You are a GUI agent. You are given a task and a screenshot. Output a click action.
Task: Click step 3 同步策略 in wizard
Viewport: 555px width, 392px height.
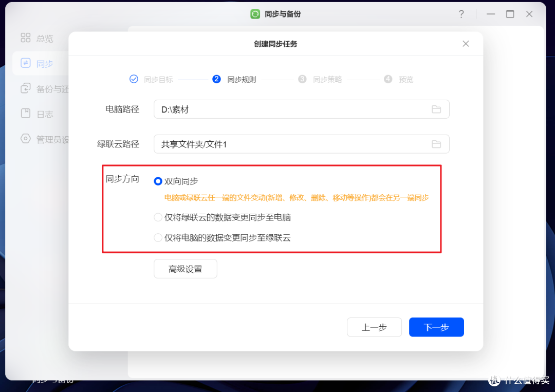(320, 79)
